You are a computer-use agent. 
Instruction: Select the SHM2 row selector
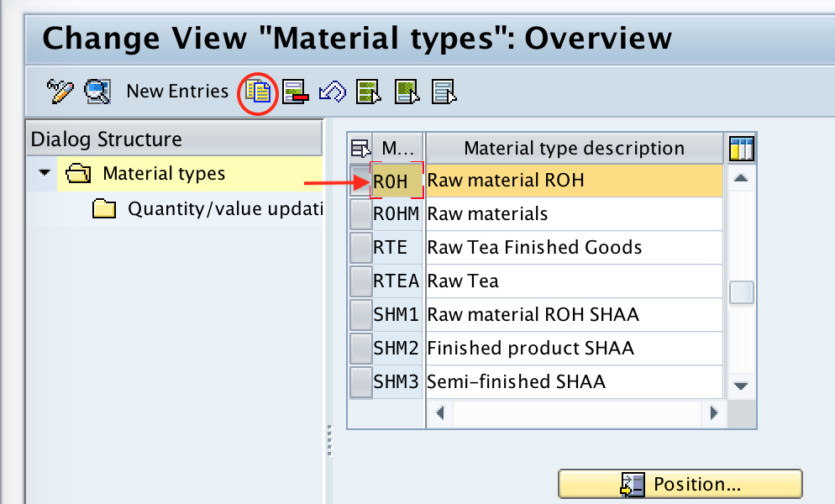361,349
